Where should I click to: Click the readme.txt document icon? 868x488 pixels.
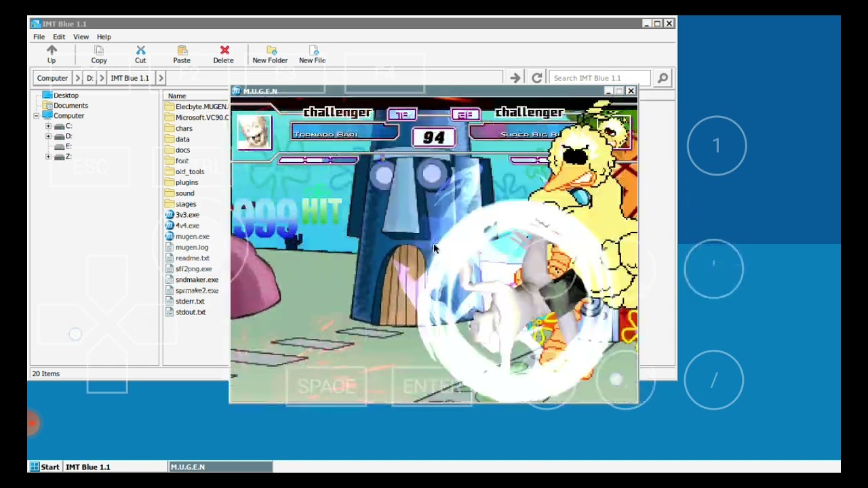(170, 258)
